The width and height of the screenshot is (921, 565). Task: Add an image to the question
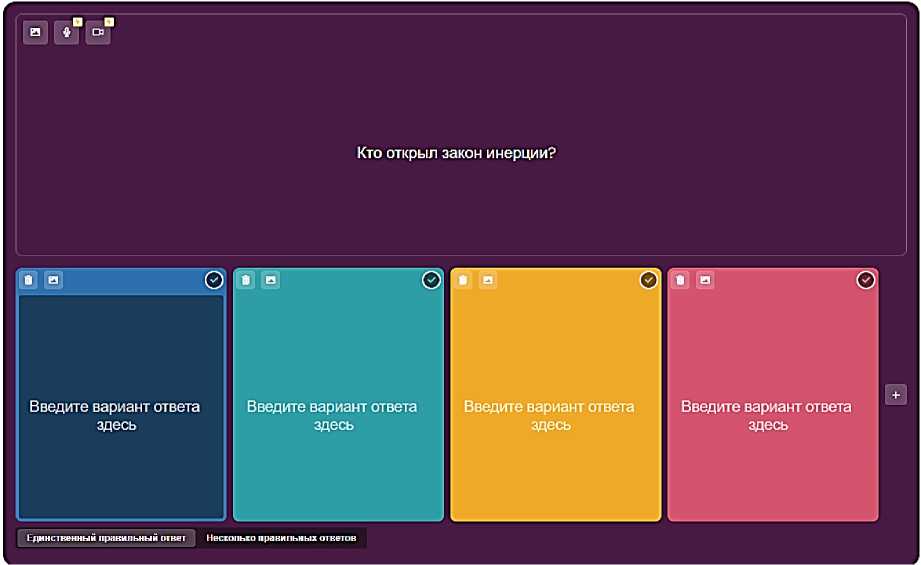[35, 32]
